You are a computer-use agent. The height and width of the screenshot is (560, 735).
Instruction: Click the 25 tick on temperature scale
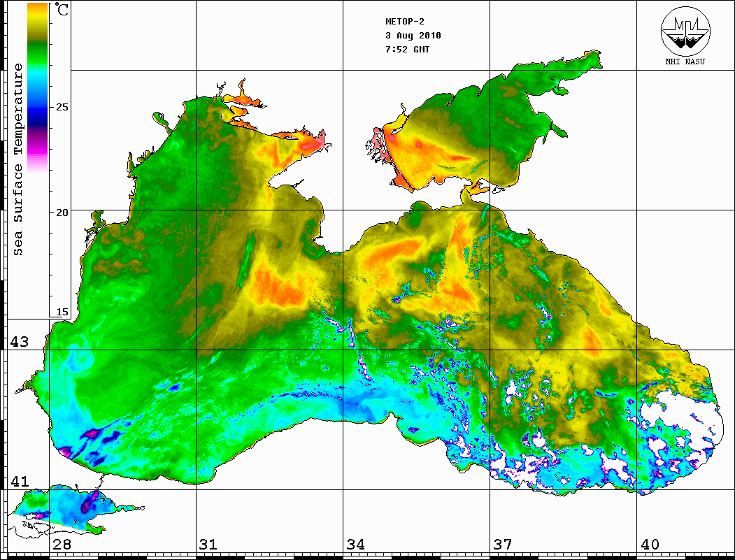pos(62,107)
